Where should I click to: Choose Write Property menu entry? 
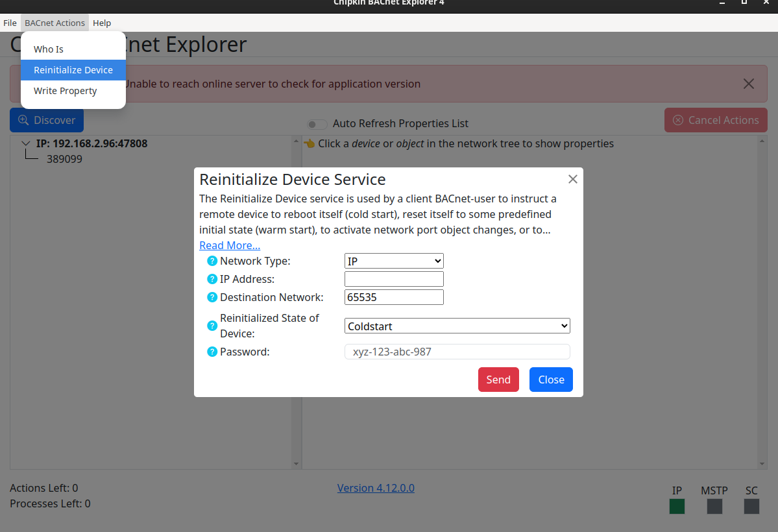(x=73, y=91)
